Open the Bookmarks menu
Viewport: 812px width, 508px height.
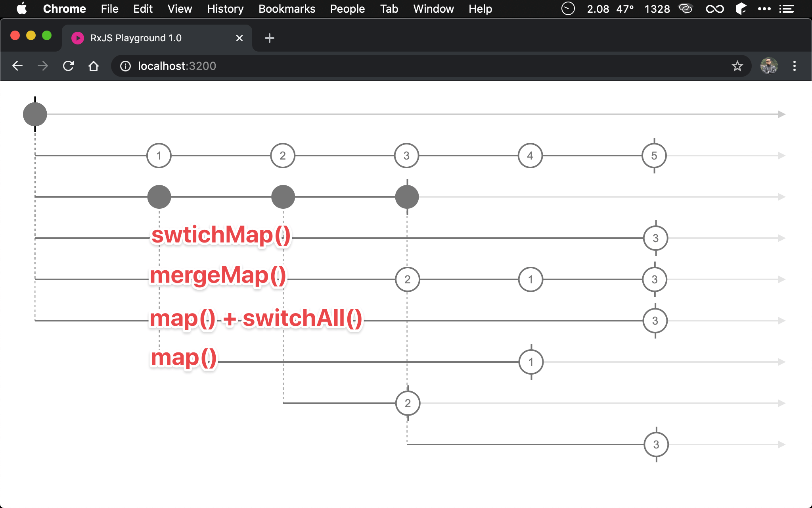tap(287, 9)
